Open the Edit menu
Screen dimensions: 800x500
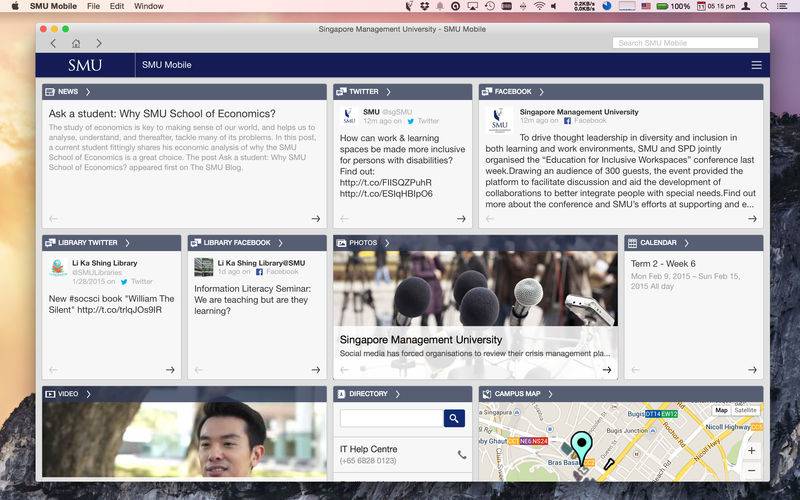(x=117, y=6)
